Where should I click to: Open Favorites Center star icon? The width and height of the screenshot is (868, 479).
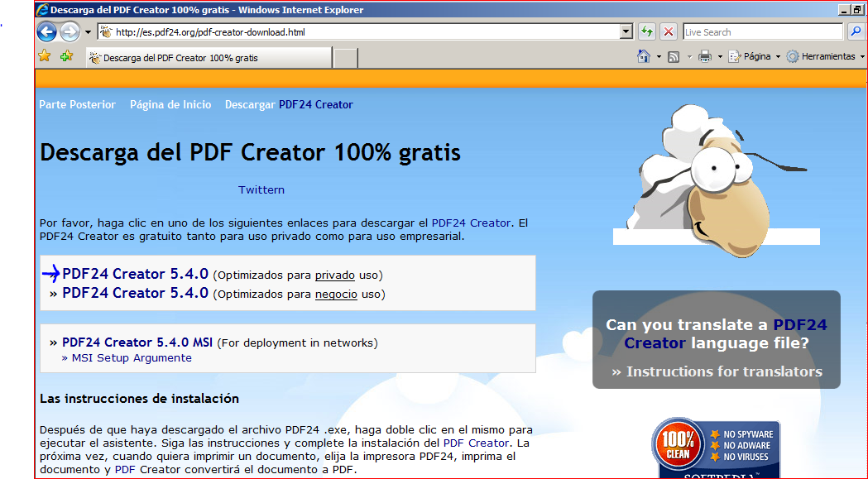pos(45,56)
